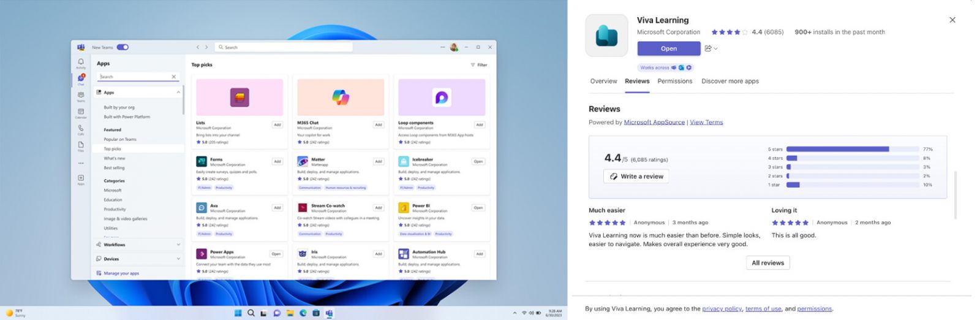Click the Power BI app icon
The height and width of the screenshot is (320, 980).
tap(404, 208)
